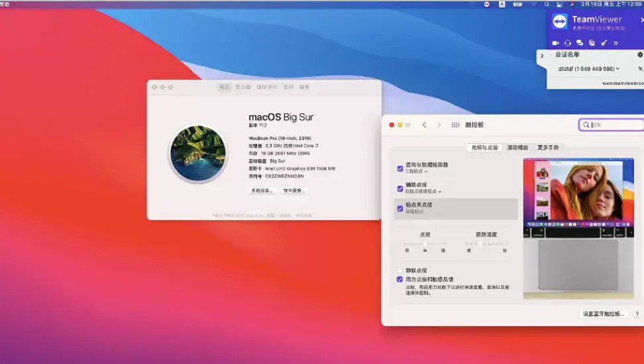
Task: Open the 服务 tab in About This Mac
Action: coord(304,87)
